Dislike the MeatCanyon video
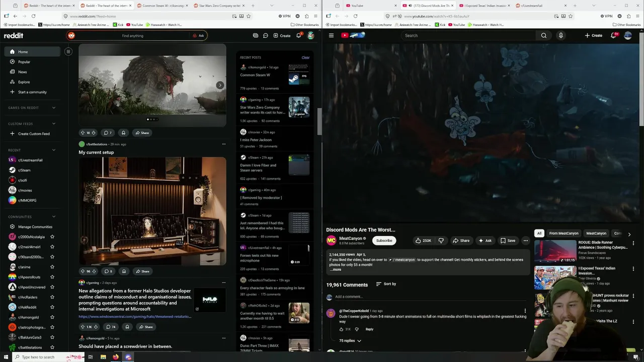 [441, 240]
